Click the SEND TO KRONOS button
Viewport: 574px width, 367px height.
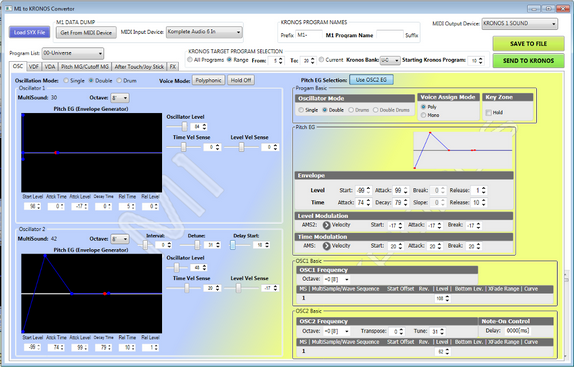pos(528,61)
